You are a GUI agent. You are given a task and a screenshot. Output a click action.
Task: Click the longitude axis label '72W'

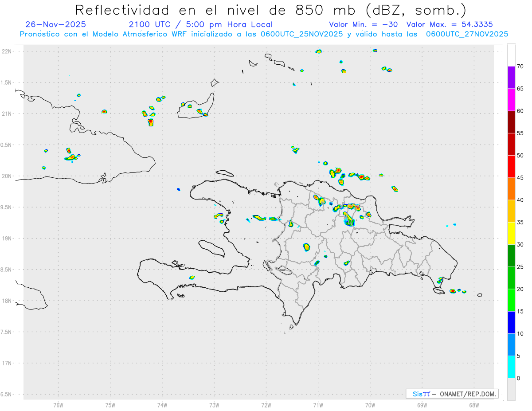(x=266, y=404)
